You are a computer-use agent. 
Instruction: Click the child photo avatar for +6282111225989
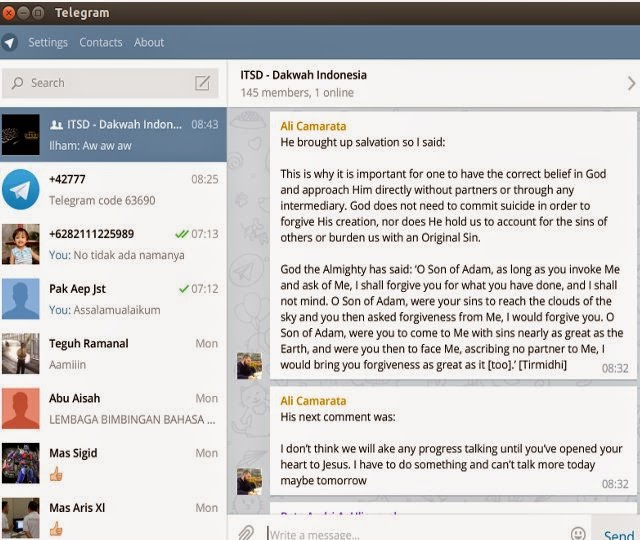click(21, 244)
